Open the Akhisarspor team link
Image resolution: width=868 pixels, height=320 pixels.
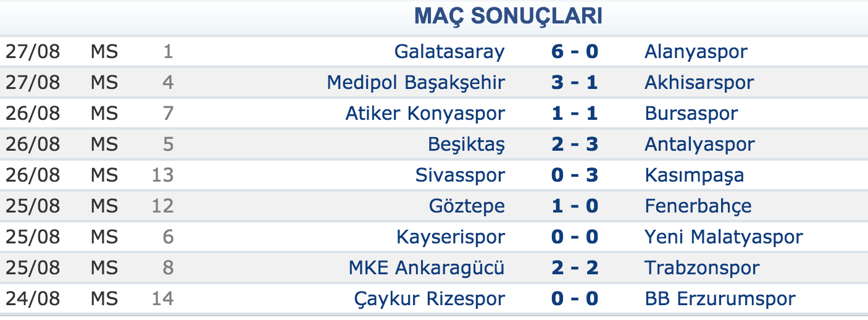tap(699, 83)
